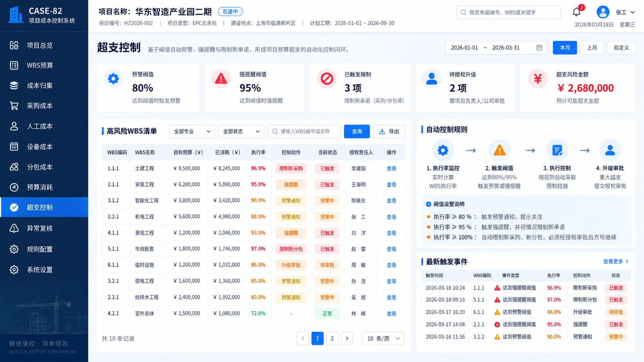Click the yen icon on 超支风险金额 card
The width and height of the screenshot is (644, 362).
coord(538,78)
